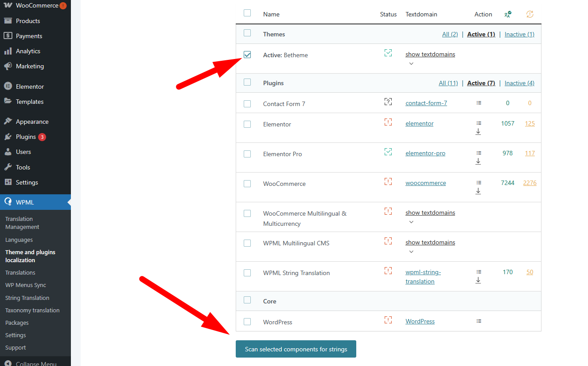
Task: Check the Contact Form 7 checkbox
Action: (247, 104)
